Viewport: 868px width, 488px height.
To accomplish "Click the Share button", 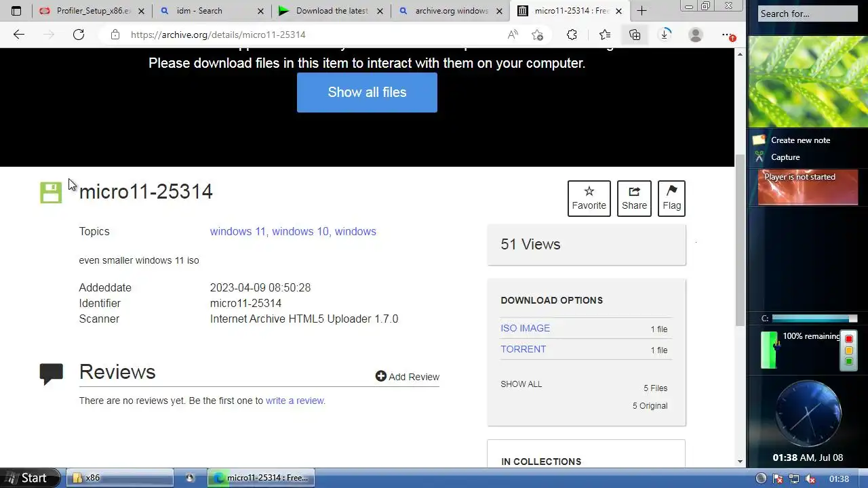I will [x=634, y=199].
